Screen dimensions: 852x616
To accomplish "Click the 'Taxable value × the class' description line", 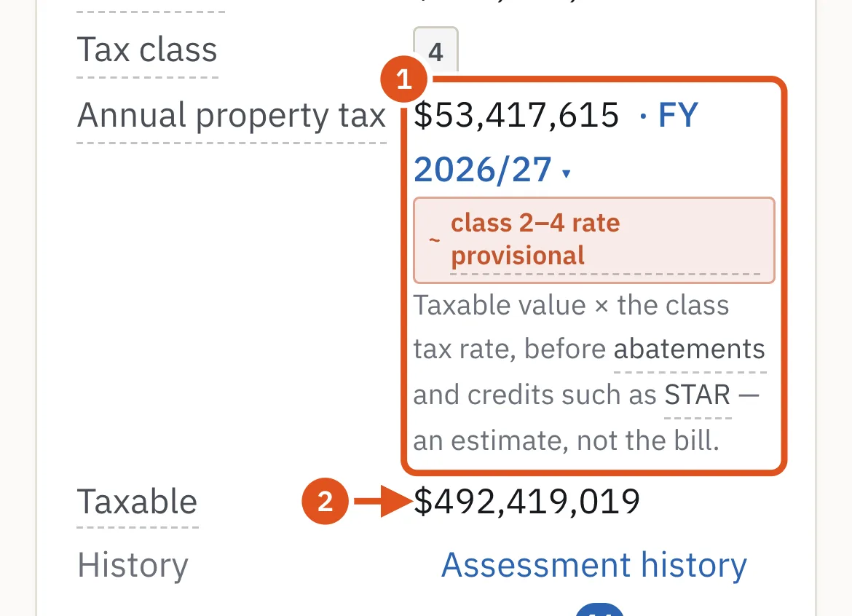I will [x=571, y=305].
